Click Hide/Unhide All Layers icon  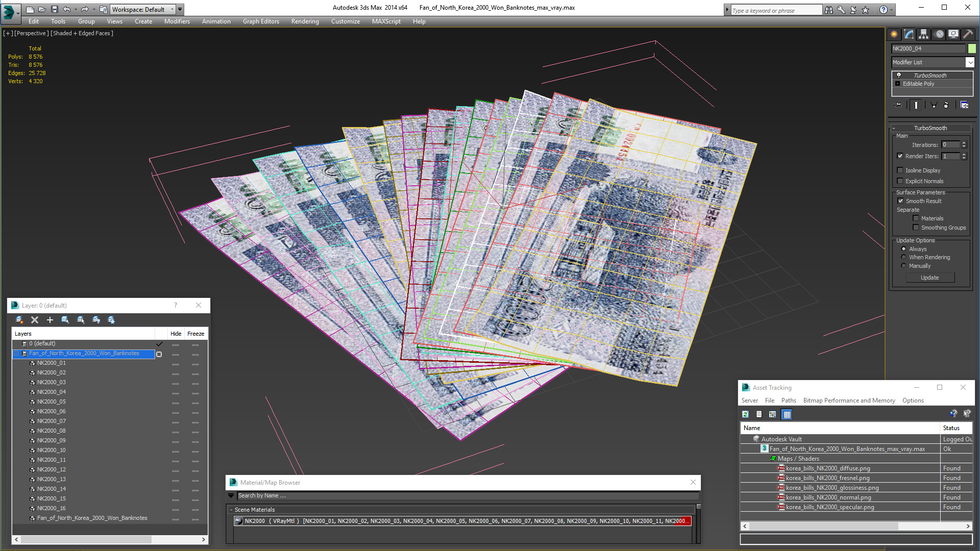pyautogui.click(x=96, y=320)
